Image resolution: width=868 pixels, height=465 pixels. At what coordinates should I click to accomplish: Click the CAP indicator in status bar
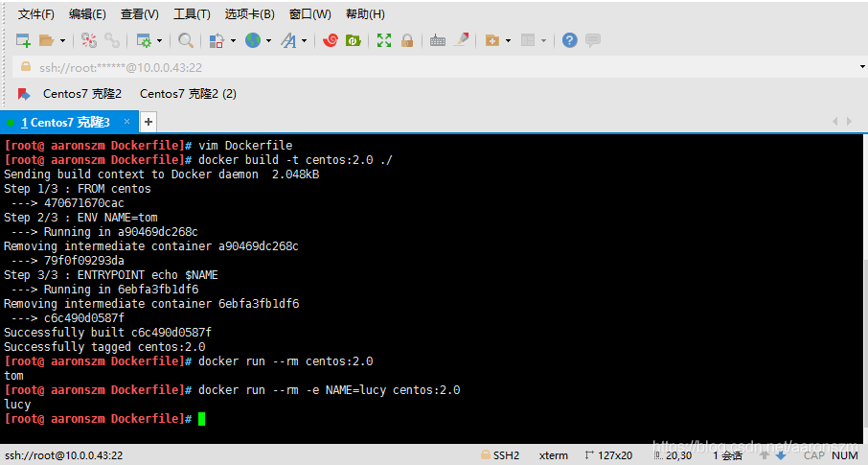point(814,455)
